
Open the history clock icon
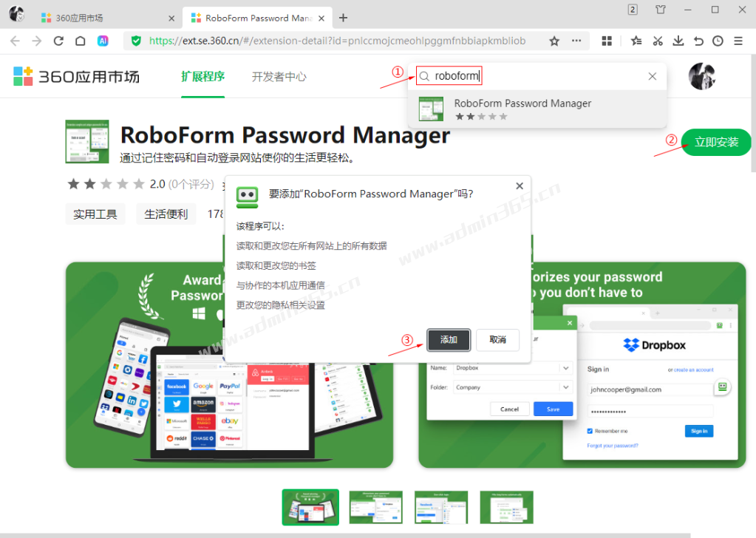[718, 41]
